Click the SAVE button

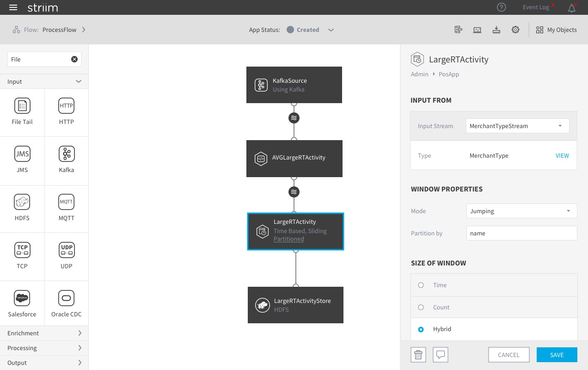pos(557,355)
